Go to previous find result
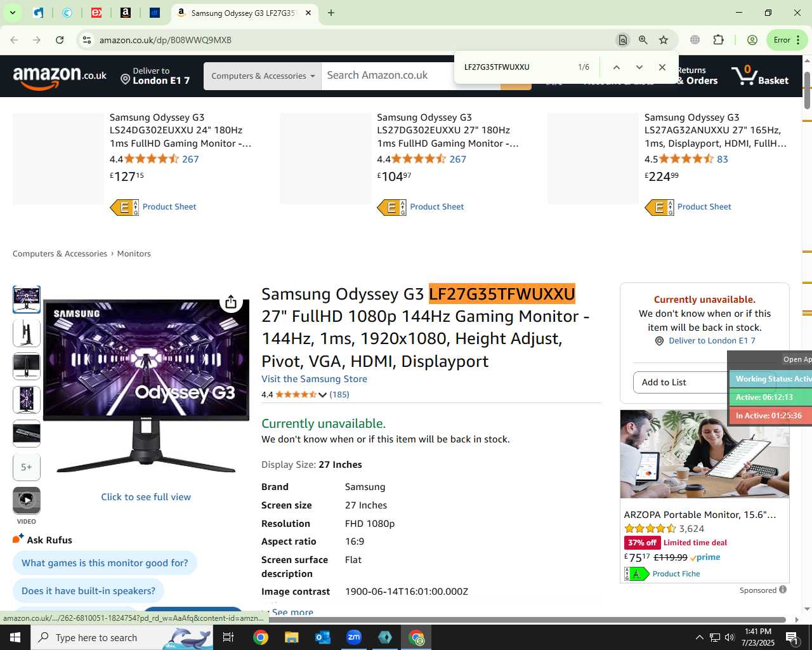Viewport: 812px width, 650px height. point(616,67)
